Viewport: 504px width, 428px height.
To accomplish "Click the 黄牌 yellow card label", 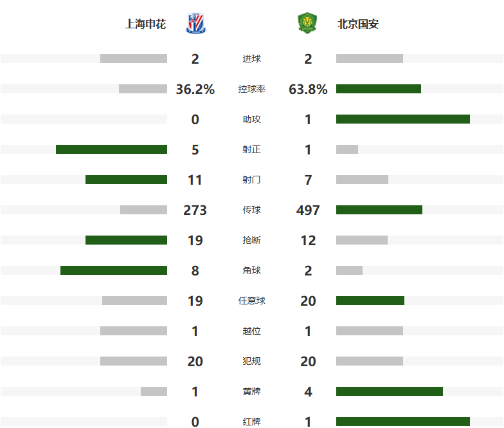I will pyautogui.click(x=252, y=391).
